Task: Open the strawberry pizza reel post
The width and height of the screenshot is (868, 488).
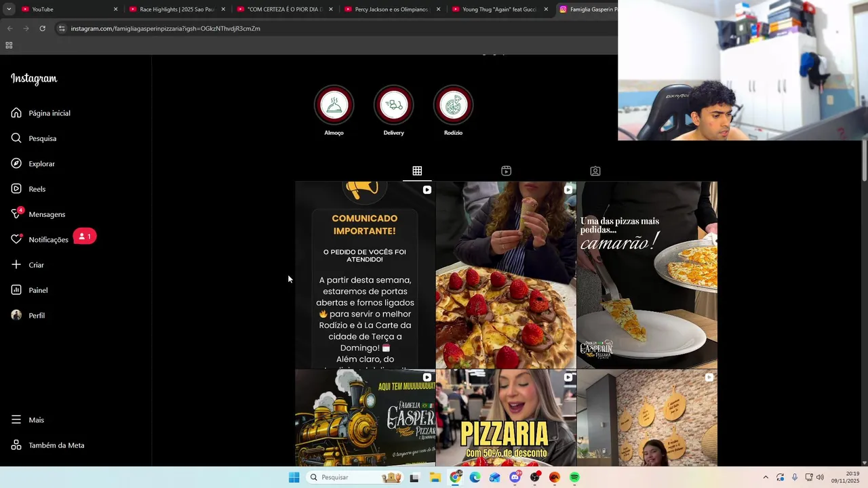Action: tap(506, 274)
